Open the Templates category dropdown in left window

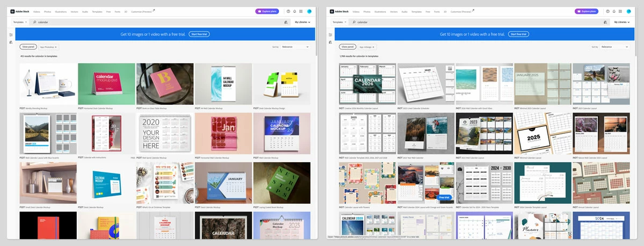[x=20, y=22]
